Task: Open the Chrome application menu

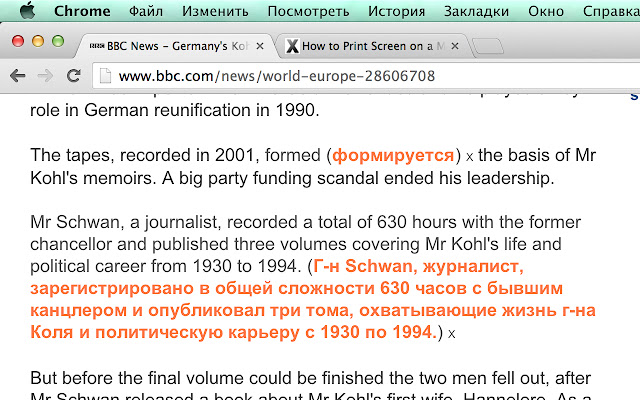Action: pyautogui.click(x=82, y=11)
